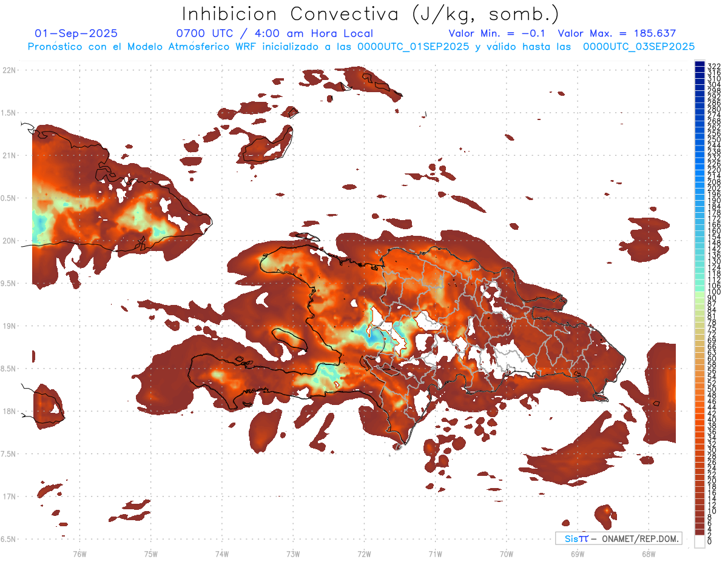Image resolution: width=728 pixels, height=562 pixels.
Task: Click the time '0700 UTC / 4:00 am Hora Local'
Action: tap(275, 33)
